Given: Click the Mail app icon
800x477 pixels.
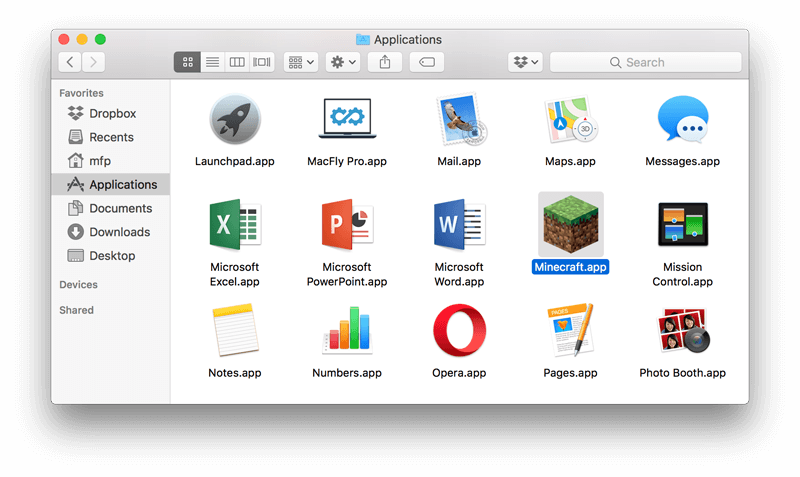Looking at the screenshot, I should pyautogui.click(x=459, y=122).
